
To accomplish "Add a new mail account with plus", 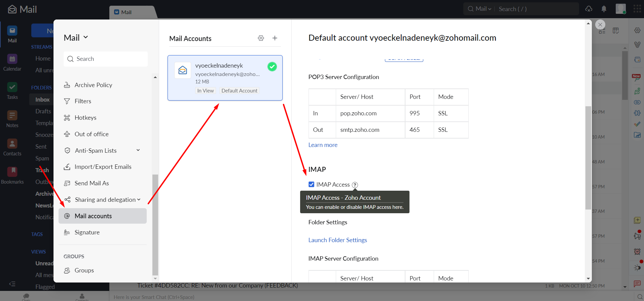I will click(x=275, y=38).
